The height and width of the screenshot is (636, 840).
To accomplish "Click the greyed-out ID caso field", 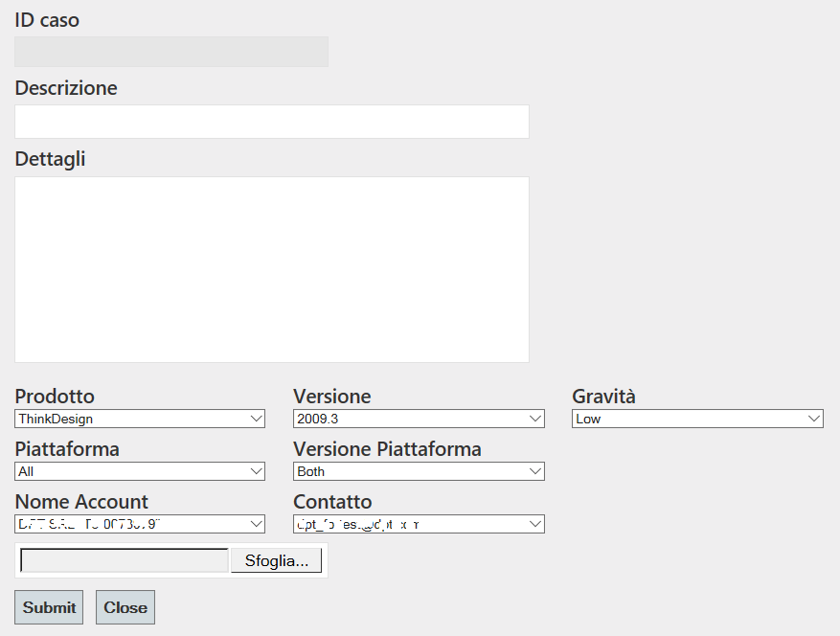I will pyautogui.click(x=170, y=52).
